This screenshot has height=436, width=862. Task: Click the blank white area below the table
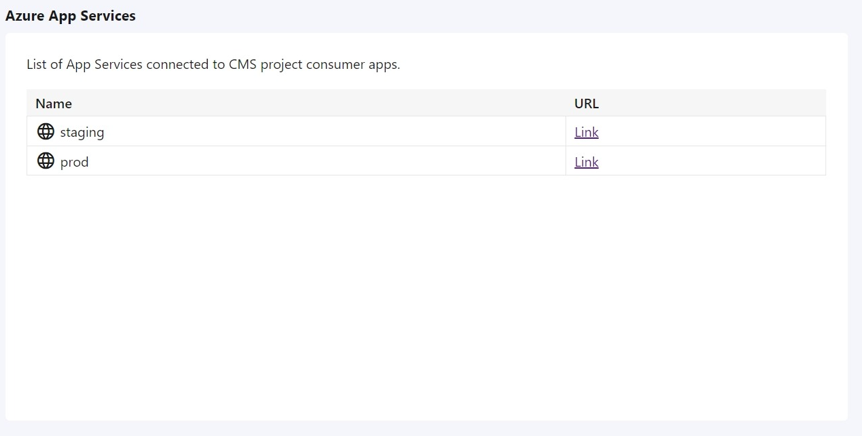click(426, 300)
